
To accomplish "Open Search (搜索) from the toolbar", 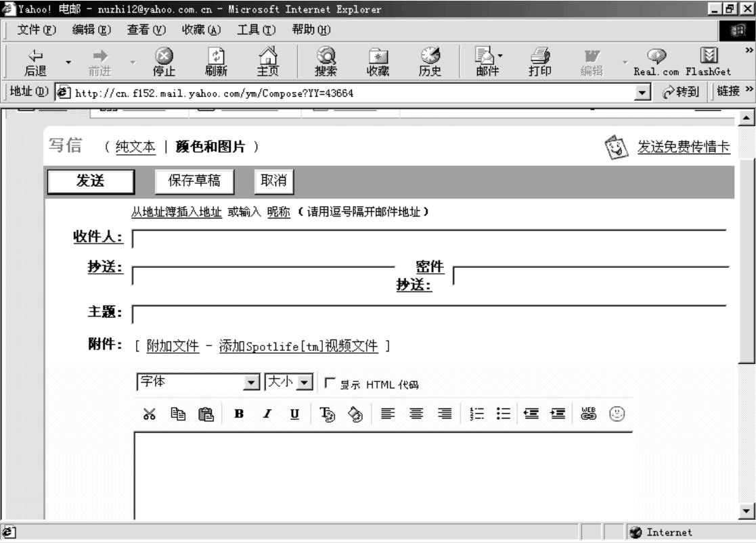I will pyautogui.click(x=326, y=63).
